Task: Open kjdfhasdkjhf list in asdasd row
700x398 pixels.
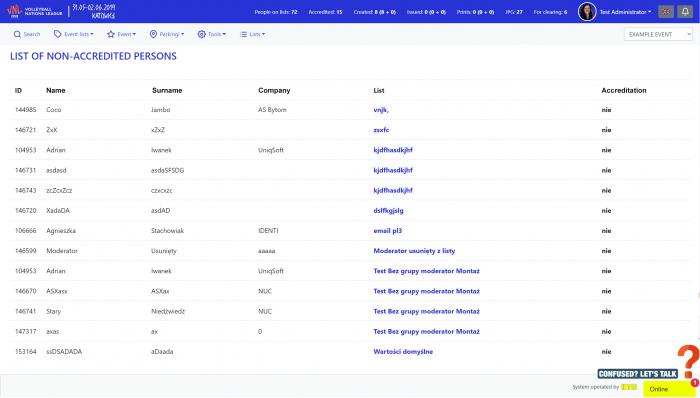Action: click(393, 170)
